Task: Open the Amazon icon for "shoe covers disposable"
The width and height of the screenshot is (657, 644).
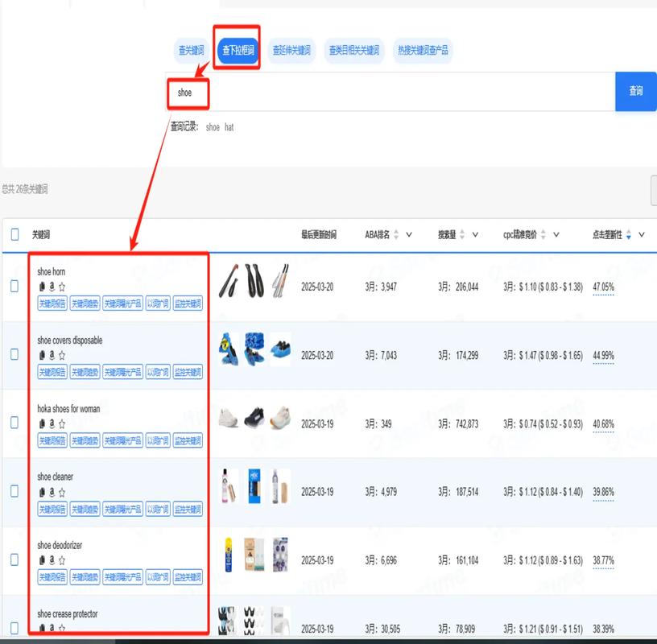Action: [x=52, y=354]
